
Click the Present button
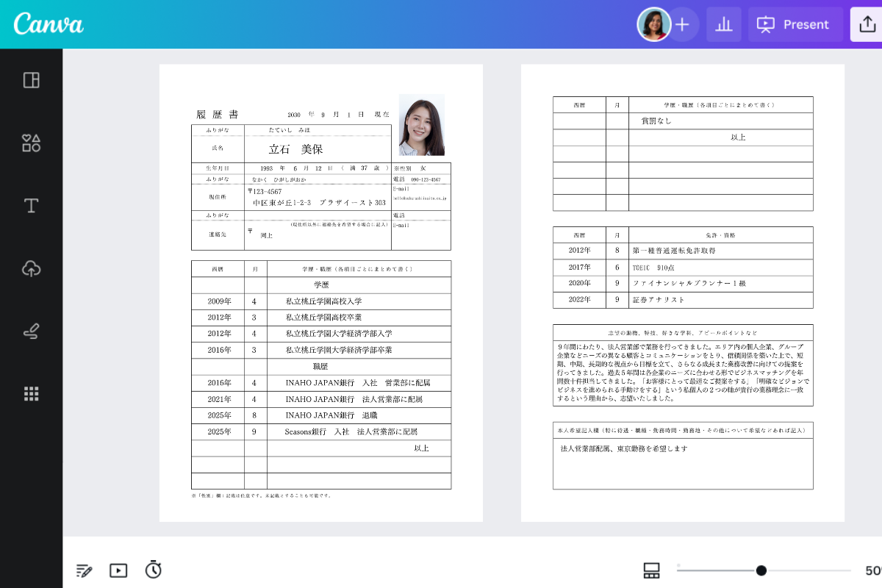(x=795, y=24)
